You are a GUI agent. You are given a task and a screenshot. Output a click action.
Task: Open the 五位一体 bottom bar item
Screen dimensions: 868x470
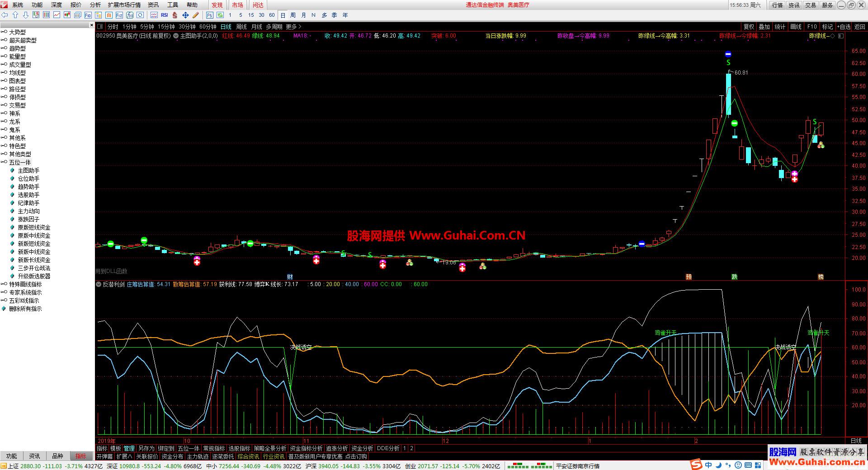coord(189,448)
